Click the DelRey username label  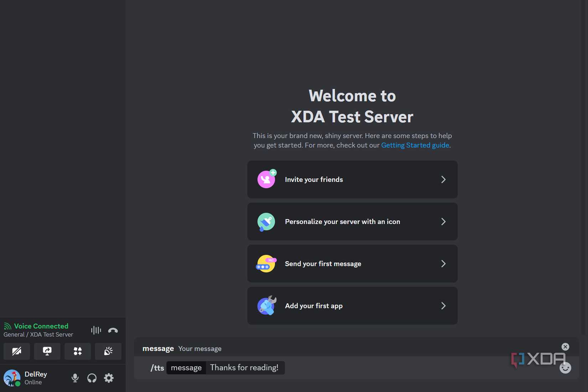[x=36, y=374]
